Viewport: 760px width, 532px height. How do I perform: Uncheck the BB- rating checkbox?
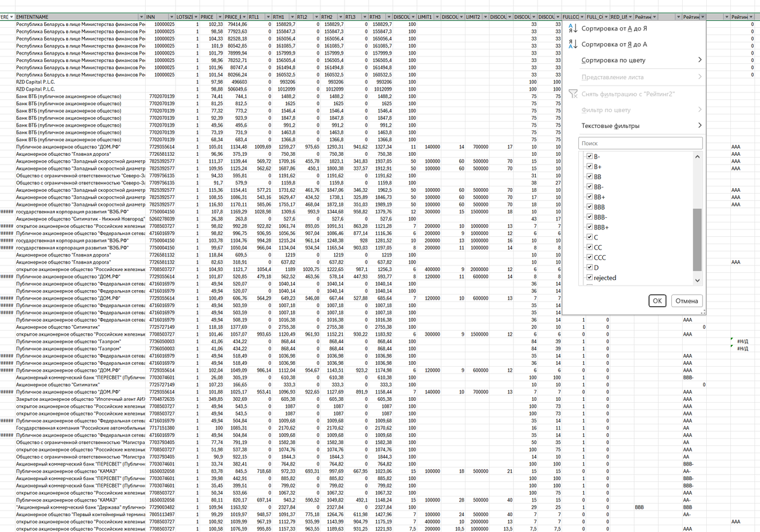point(590,187)
